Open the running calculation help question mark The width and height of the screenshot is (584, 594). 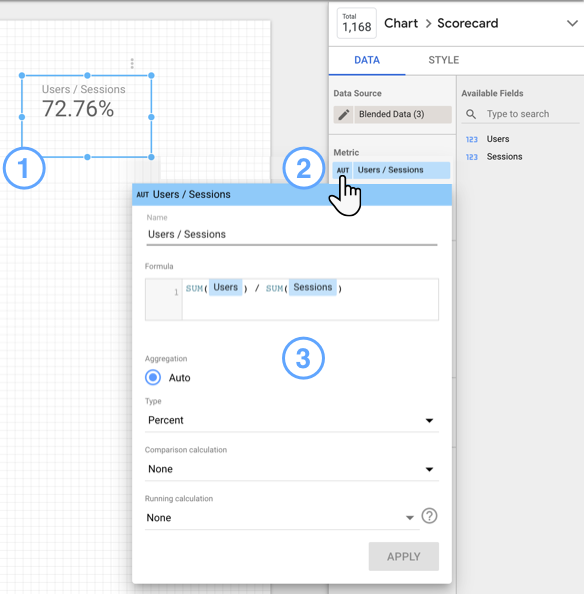pos(429,516)
